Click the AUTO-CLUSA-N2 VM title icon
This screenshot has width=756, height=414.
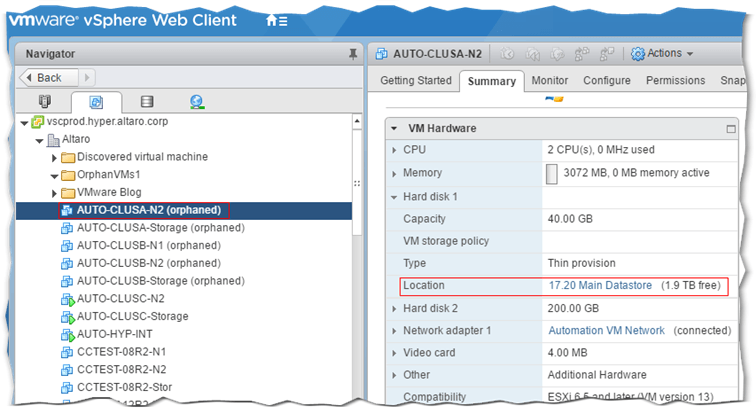(x=381, y=54)
